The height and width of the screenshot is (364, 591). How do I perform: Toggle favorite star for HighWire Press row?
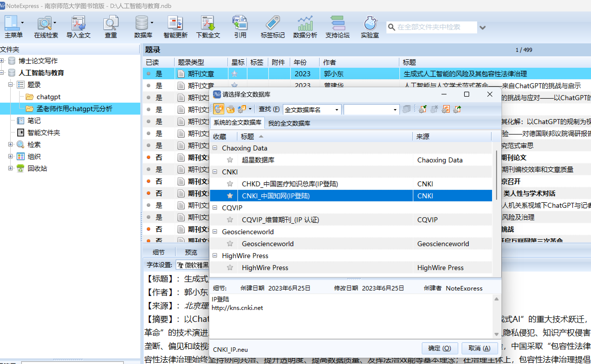230,267
